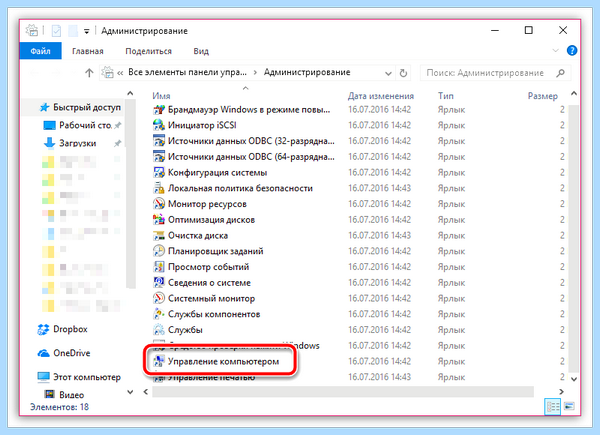Image resolution: width=600 pixels, height=435 pixels.
Task: Click horizontal scrollbar left arrow
Action: (x=146, y=392)
